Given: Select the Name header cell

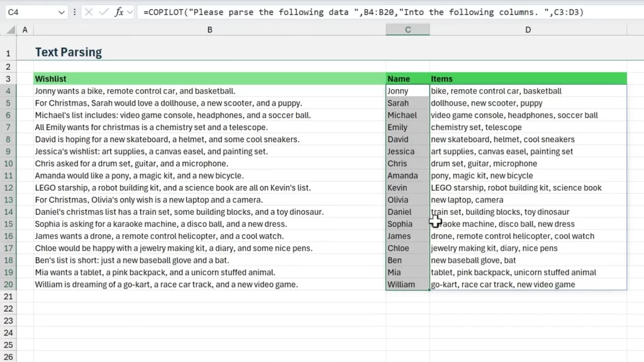Looking at the screenshot, I should 408,79.
